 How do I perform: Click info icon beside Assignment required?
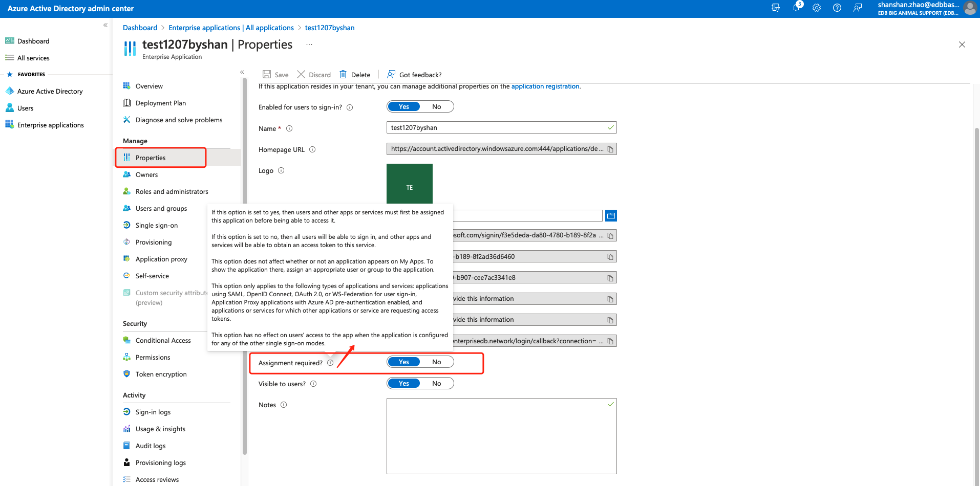point(330,363)
